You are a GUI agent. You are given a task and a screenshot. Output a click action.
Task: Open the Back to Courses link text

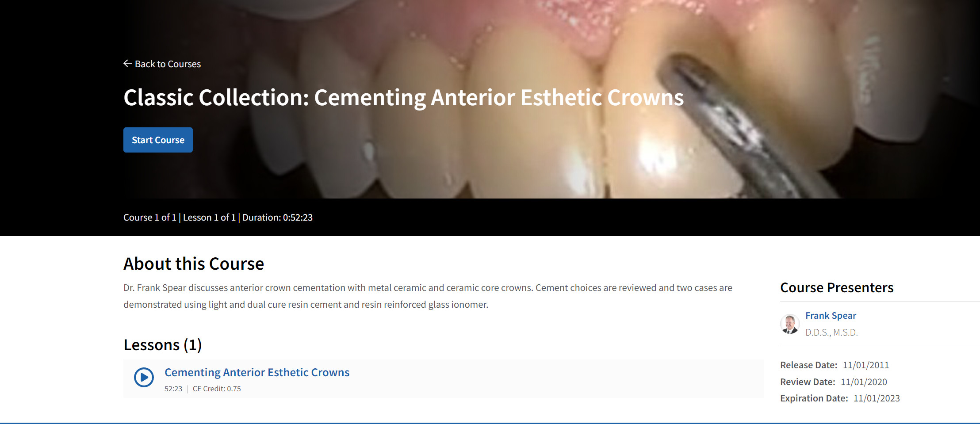coord(168,64)
